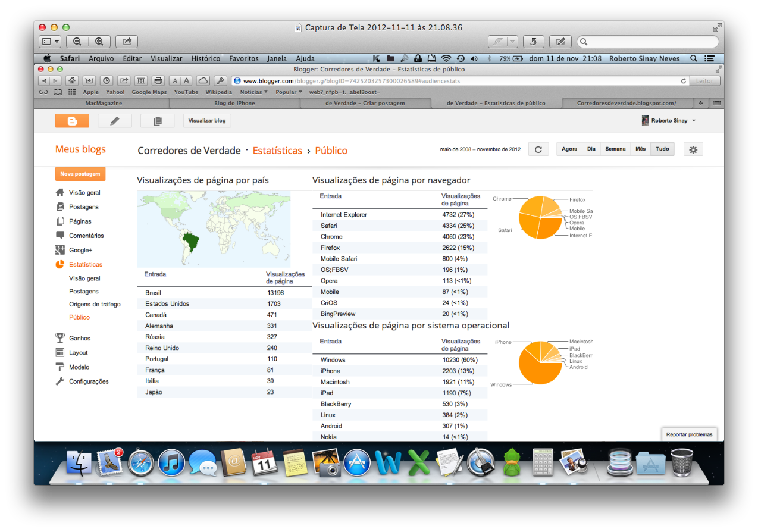Open Páginas in Blogger sidebar

click(x=74, y=221)
